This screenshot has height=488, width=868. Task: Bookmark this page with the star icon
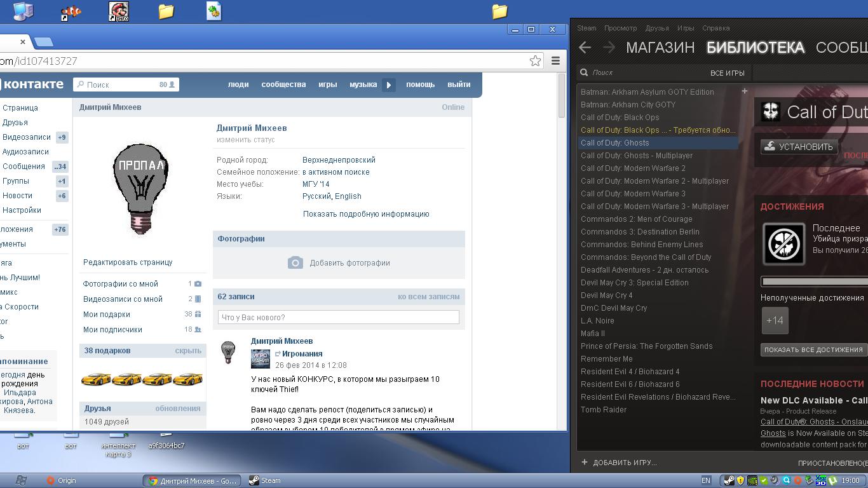click(536, 61)
